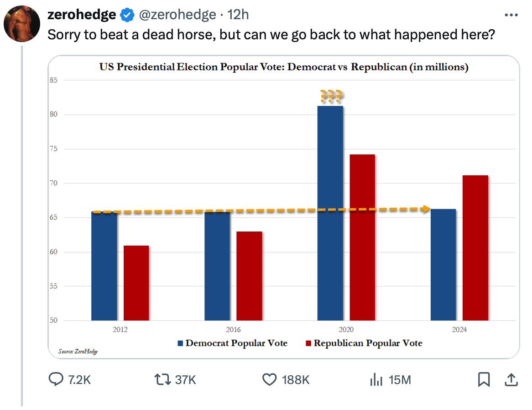532x410 pixels.
Task: Click the zerohedge display name
Action: (x=82, y=15)
